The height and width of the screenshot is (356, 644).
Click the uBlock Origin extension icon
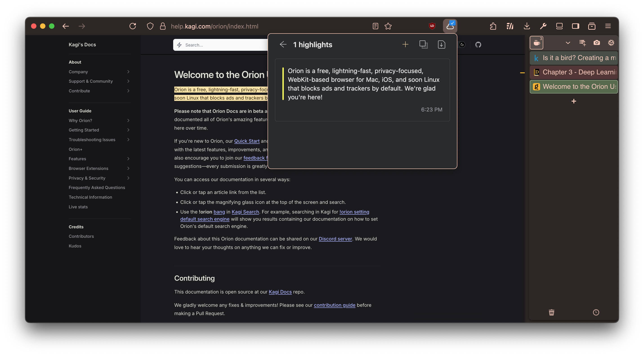coord(432,26)
